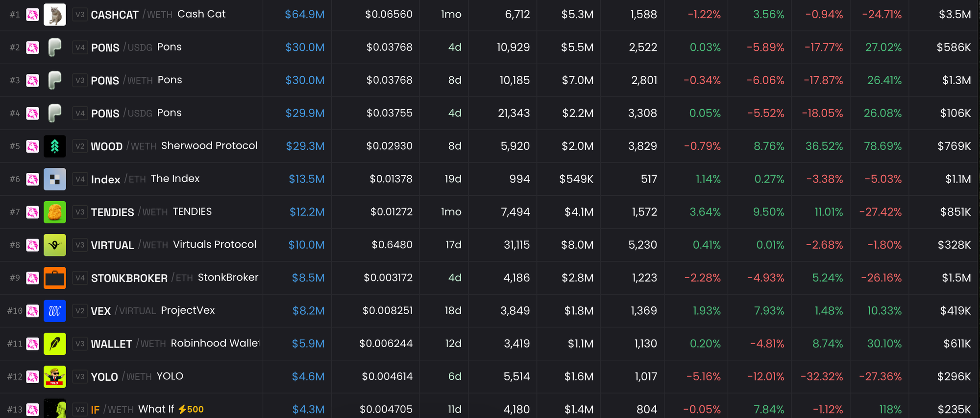This screenshot has width=980, height=418.
Task: Click the YOLO token icon
Action: pyautogui.click(x=55, y=376)
